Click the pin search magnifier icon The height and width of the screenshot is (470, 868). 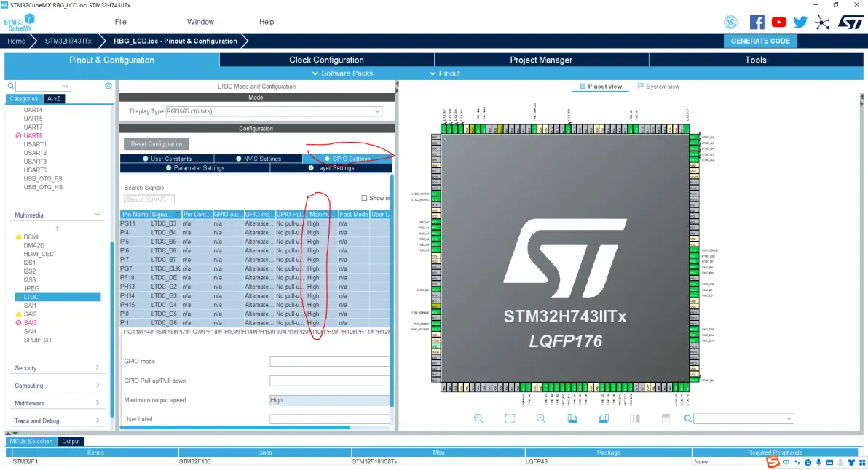point(687,418)
